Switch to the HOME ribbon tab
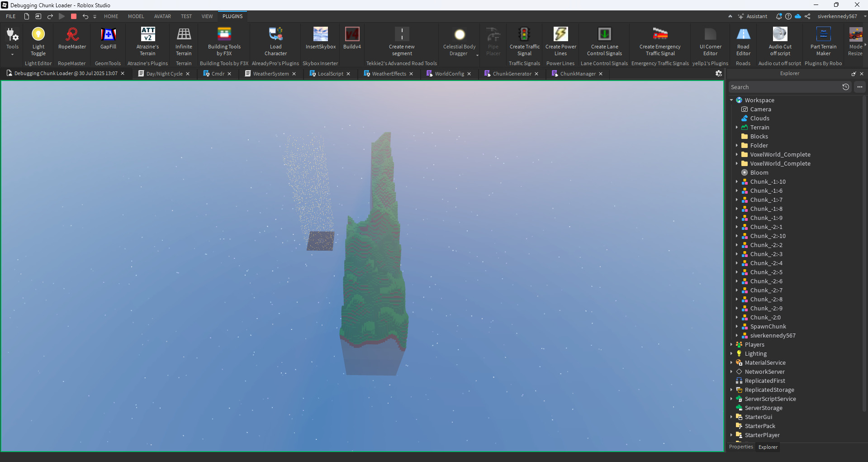This screenshot has width=868, height=462. tap(111, 16)
